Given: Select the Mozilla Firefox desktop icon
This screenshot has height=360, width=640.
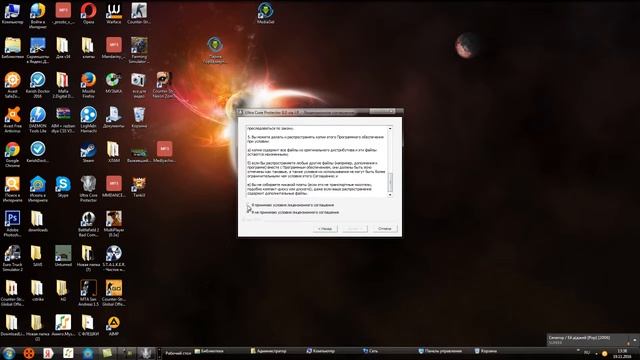Looking at the screenshot, I should (88, 85).
